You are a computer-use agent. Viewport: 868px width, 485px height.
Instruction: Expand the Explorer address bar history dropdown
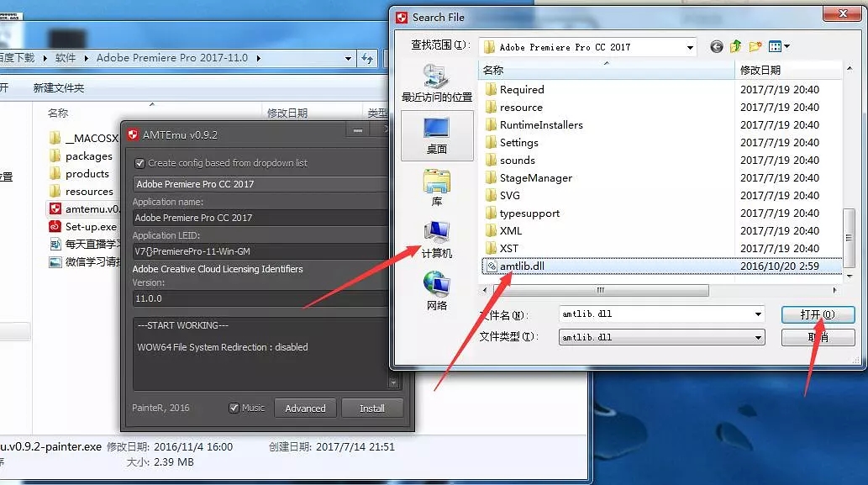(348, 58)
